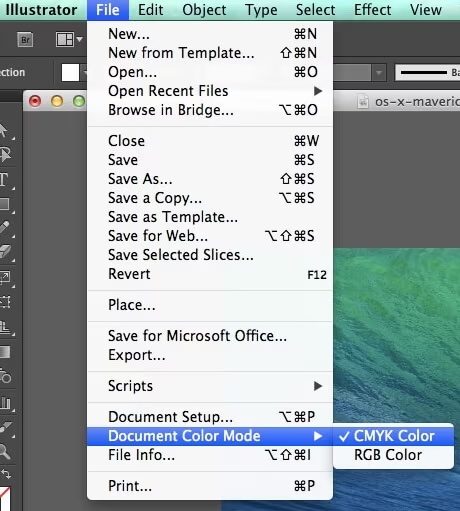Select the Pencil tool
460x511 pixels.
click(5, 227)
